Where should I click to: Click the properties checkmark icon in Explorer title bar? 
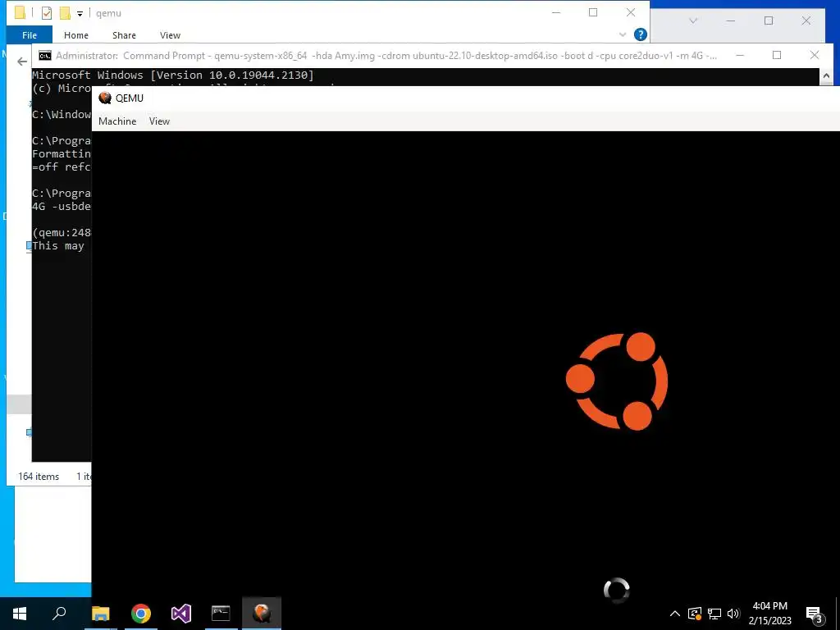point(47,13)
